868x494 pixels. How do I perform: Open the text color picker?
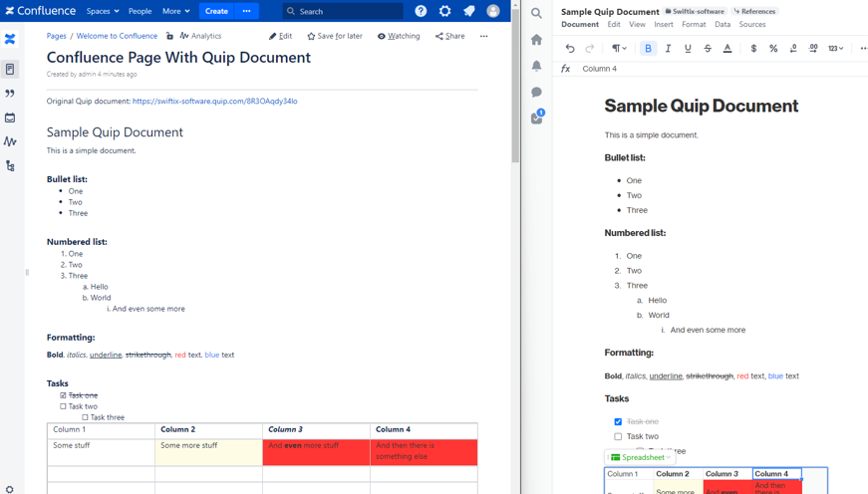(727, 48)
